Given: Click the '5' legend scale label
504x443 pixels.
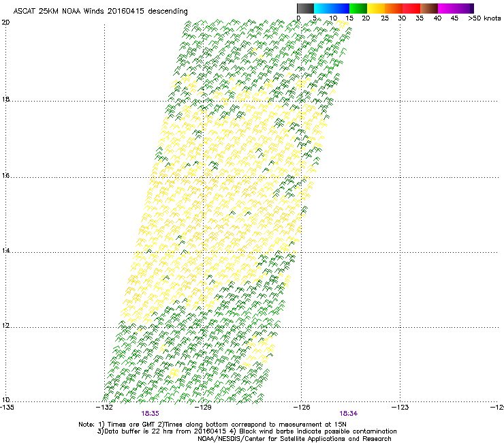Looking at the screenshot, I should [x=315, y=18].
